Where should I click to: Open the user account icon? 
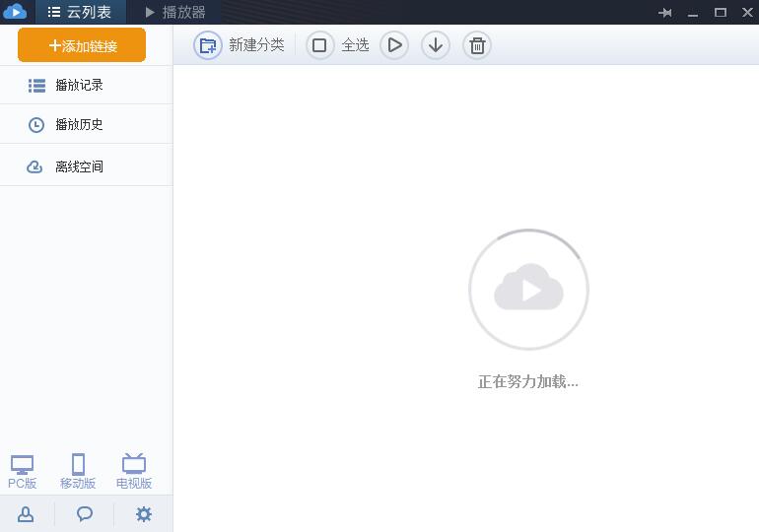26,514
